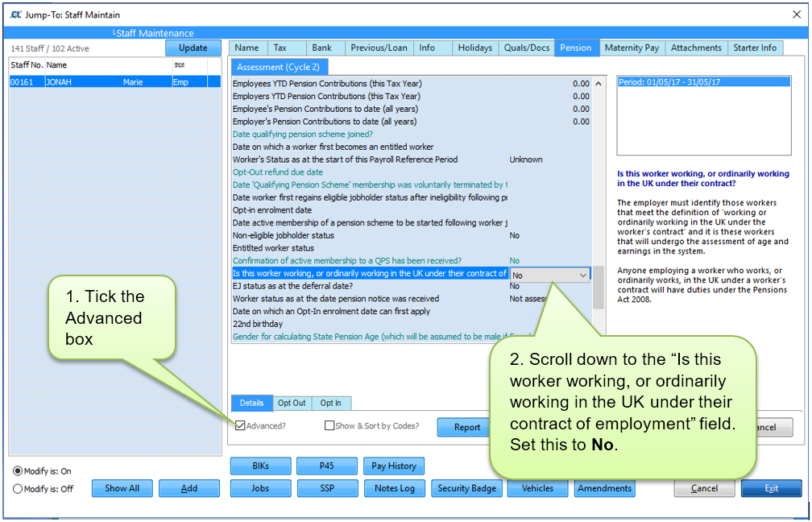Enable Show & Sort by Codes checkbox
812x522 pixels.
(329, 426)
